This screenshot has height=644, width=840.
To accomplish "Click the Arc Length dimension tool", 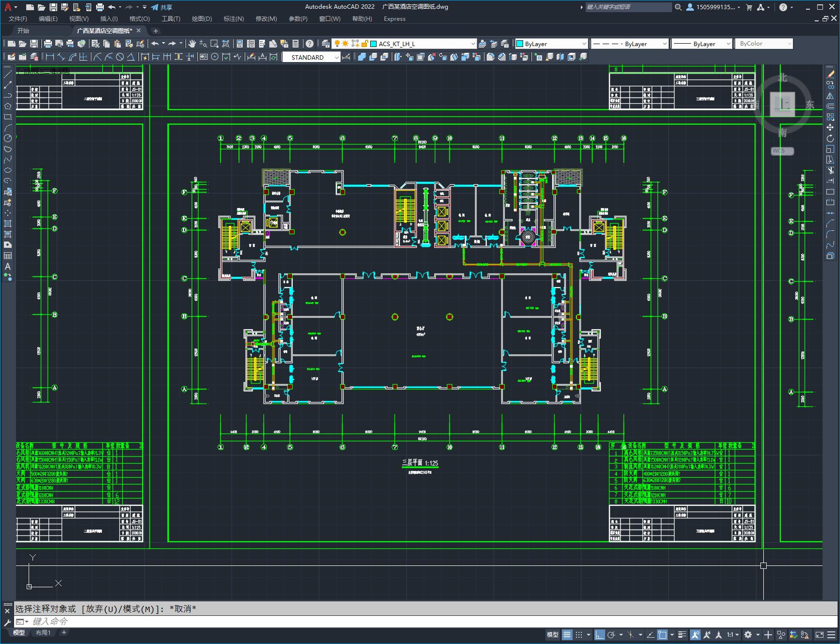I will pos(72,57).
